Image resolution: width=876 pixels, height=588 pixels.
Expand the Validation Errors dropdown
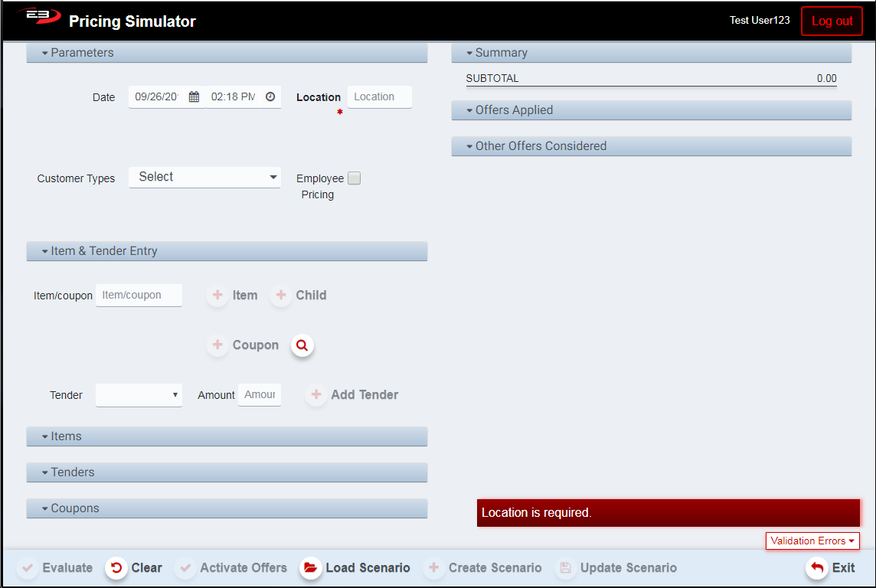(812, 541)
